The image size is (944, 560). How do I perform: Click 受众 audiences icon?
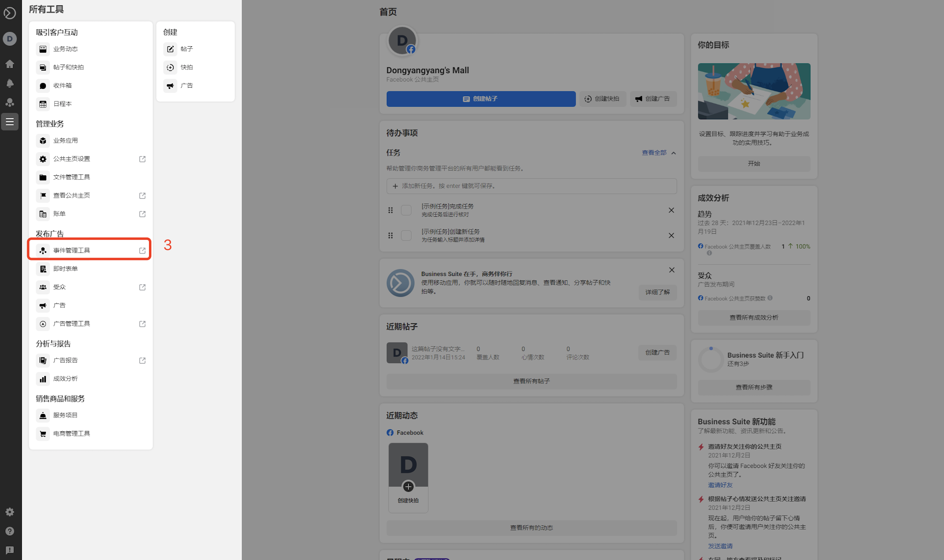(43, 287)
